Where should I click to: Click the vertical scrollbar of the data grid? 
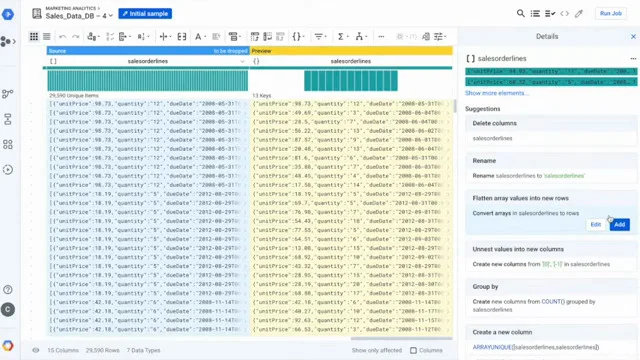coord(455,105)
